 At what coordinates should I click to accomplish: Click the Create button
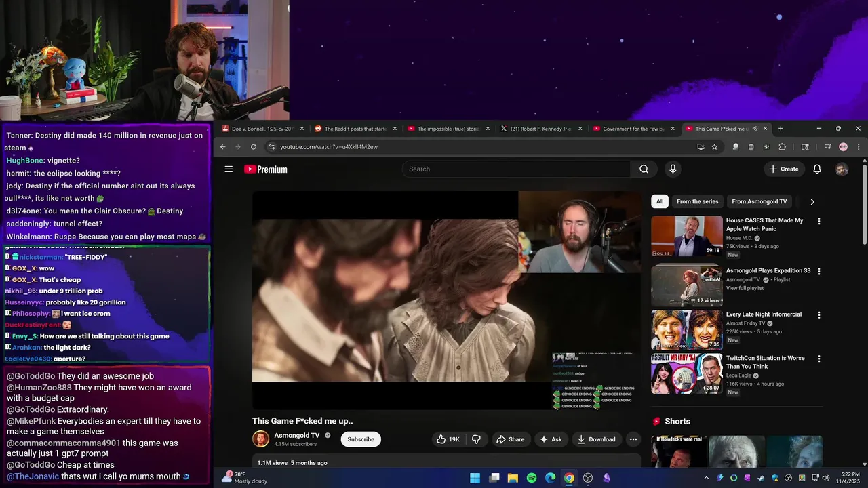click(x=784, y=169)
